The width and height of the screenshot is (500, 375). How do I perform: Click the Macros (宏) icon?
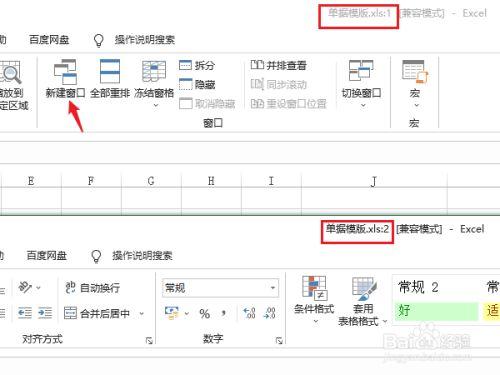[415, 71]
